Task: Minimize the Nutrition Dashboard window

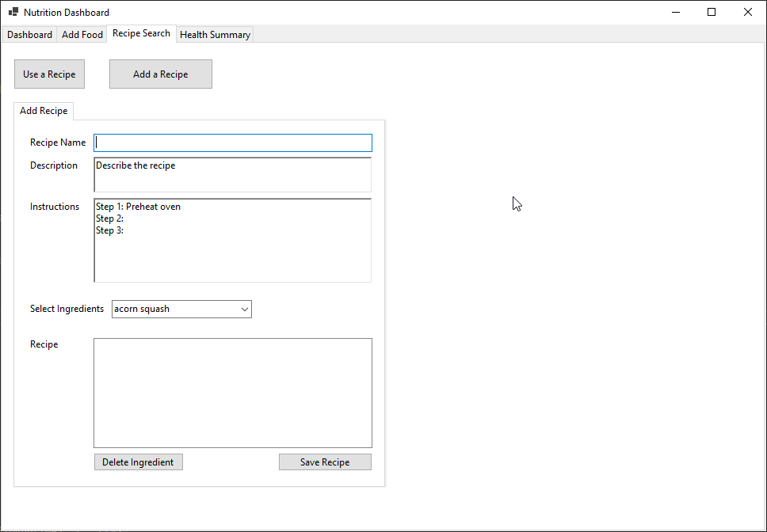Action: coord(676,13)
